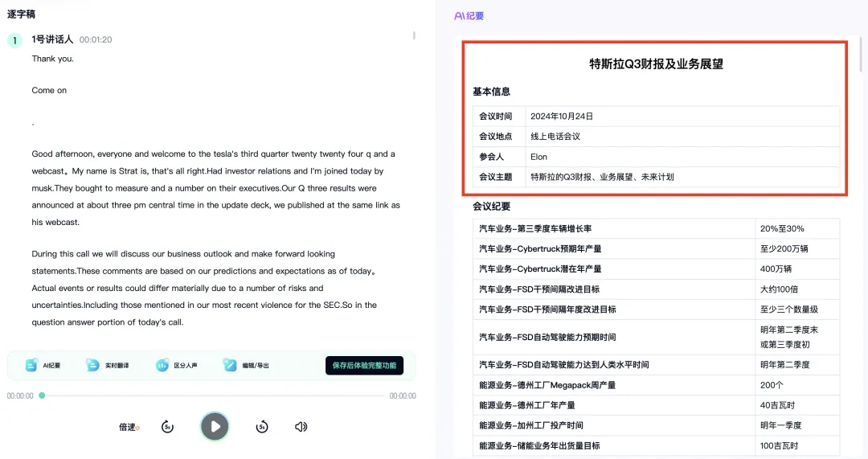The image size is (868, 459).
Task: Click the 200个 value
Action: [772, 385]
